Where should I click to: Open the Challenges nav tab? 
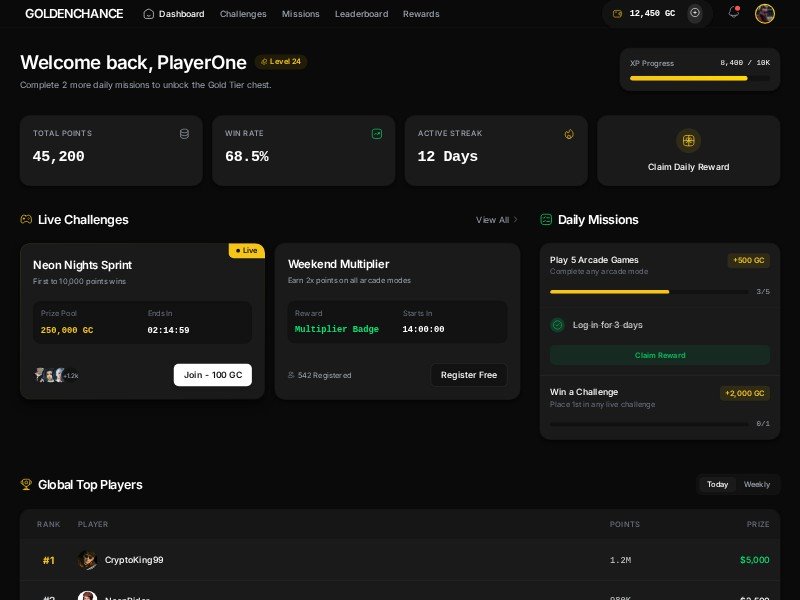click(243, 14)
